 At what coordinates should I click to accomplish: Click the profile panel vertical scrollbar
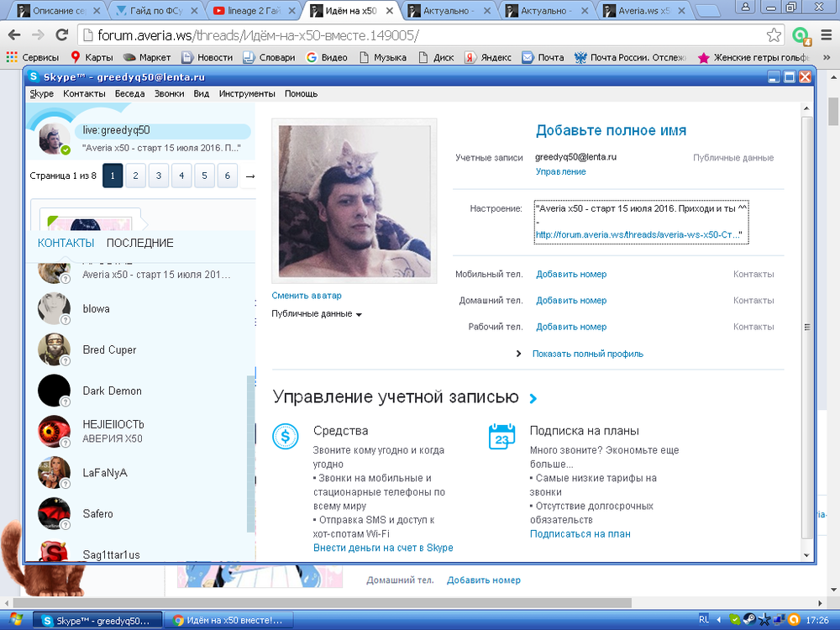point(807,328)
